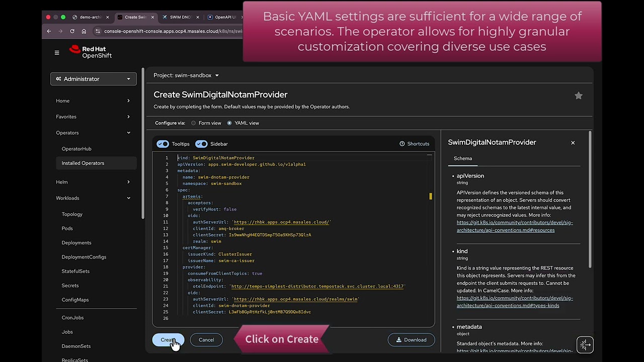Click the schema sidebar vertical scrollbar

click(x=590, y=199)
